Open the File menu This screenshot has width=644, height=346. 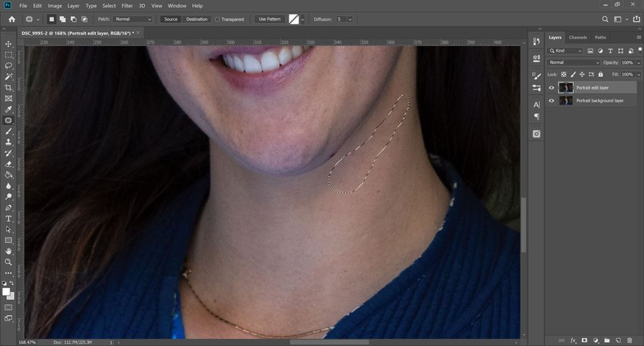pos(23,6)
